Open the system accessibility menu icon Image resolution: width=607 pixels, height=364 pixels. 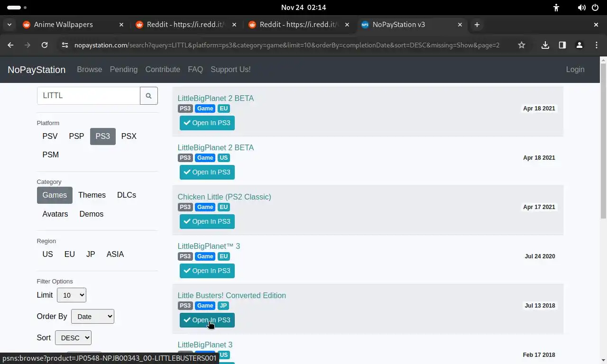pos(556,8)
